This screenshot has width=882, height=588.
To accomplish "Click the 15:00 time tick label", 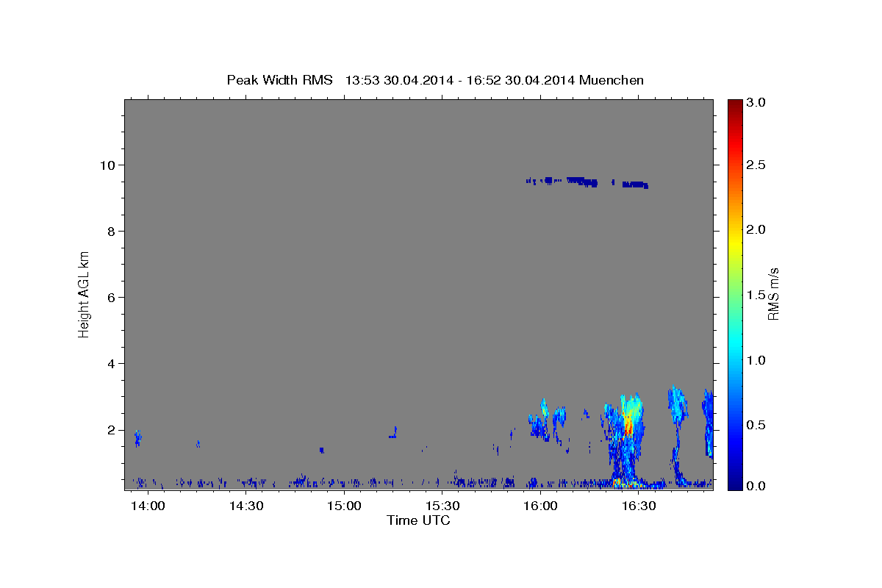I will pos(344,506).
